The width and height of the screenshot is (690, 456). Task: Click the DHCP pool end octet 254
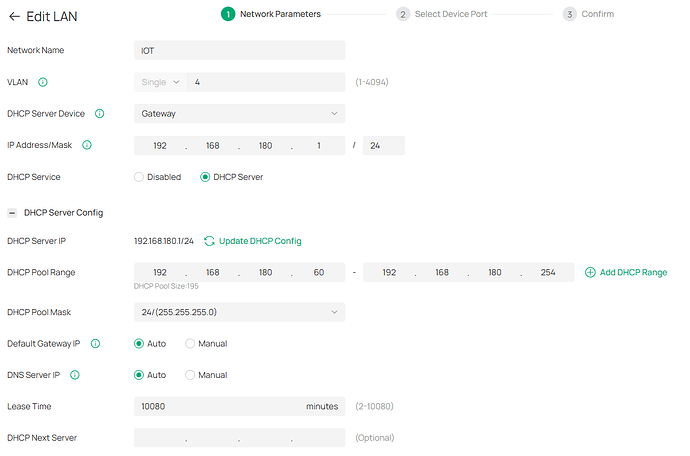(548, 272)
